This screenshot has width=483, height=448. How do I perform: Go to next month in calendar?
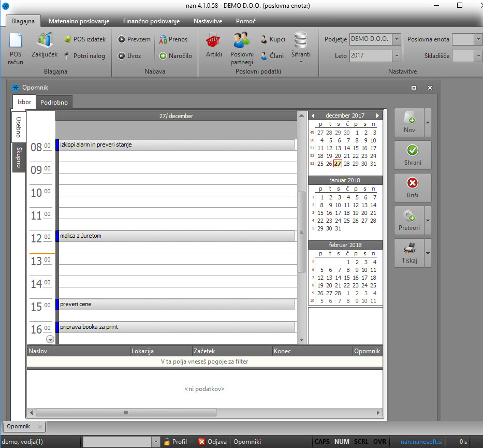click(378, 115)
